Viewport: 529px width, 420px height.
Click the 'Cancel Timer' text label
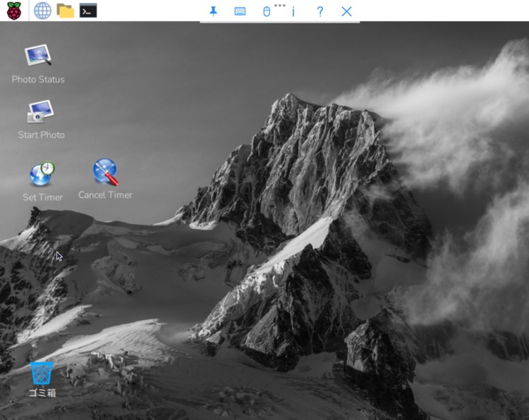pyautogui.click(x=105, y=195)
